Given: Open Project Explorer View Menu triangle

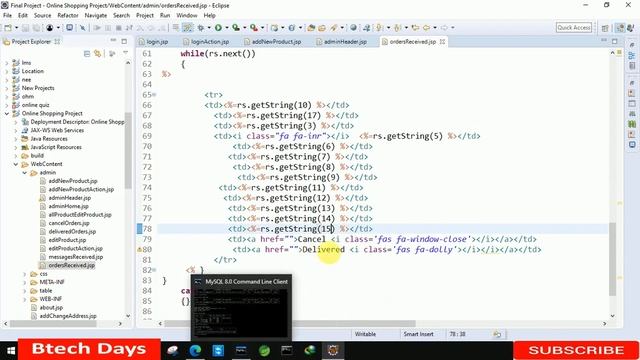Looking at the screenshot, I should [125, 53].
